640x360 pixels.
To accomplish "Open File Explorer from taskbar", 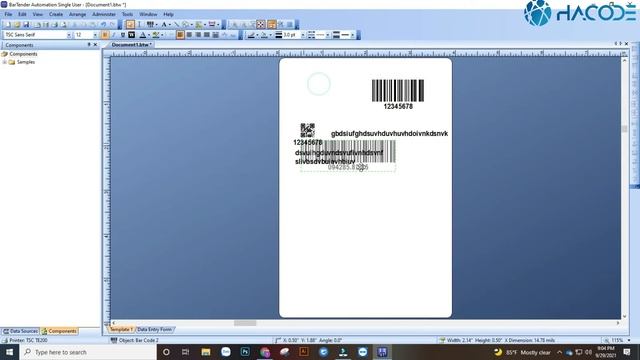I will [206, 352].
